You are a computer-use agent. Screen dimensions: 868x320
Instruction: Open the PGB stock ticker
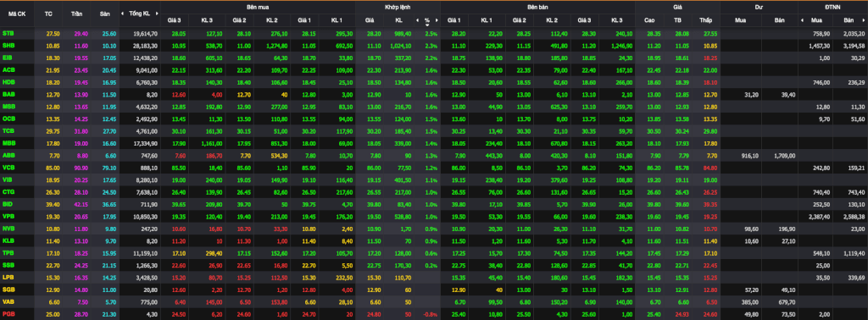coord(8,313)
